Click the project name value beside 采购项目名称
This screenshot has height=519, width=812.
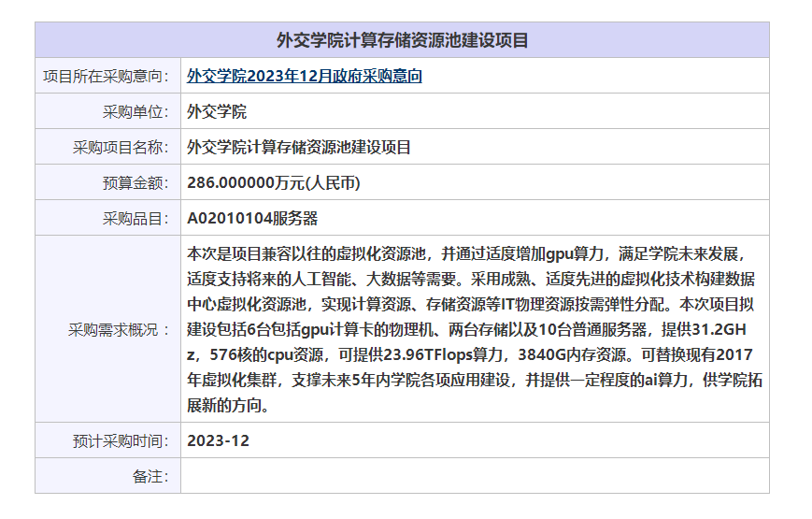pyautogui.click(x=299, y=147)
